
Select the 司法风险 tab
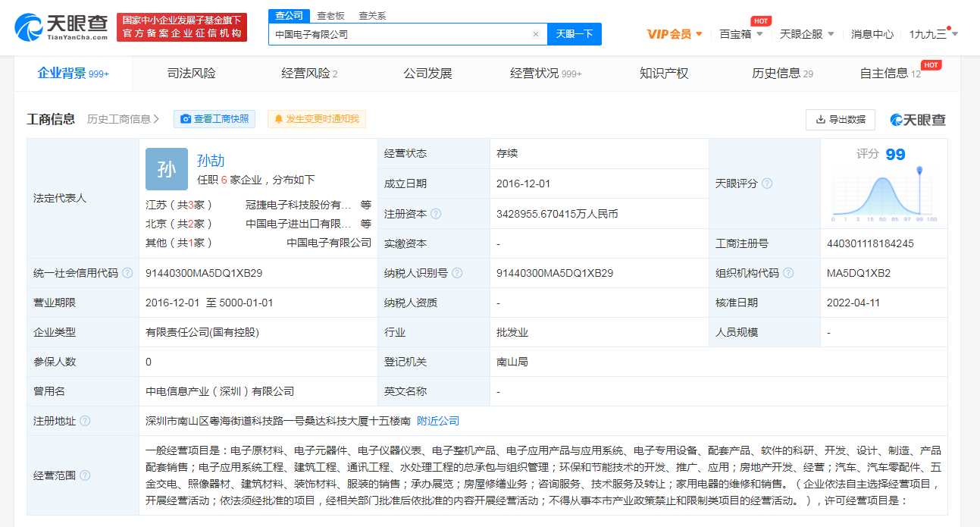[x=192, y=74]
